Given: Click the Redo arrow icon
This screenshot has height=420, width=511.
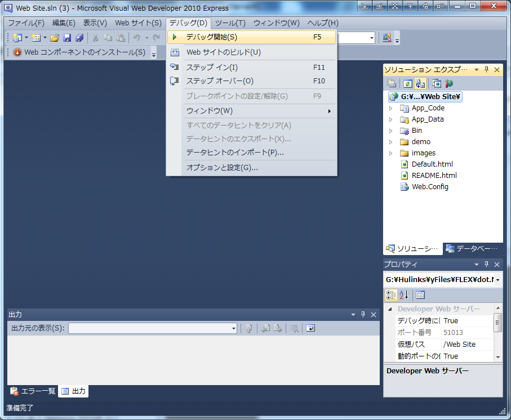Looking at the screenshot, I should point(157,38).
